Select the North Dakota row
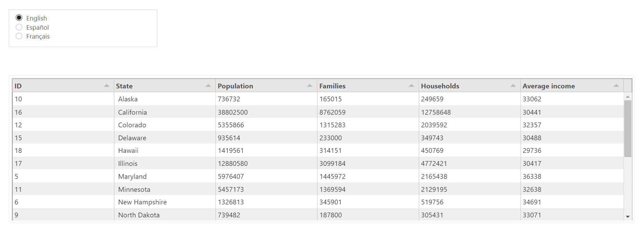This screenshot has height=230, width=644. point(239,215)
